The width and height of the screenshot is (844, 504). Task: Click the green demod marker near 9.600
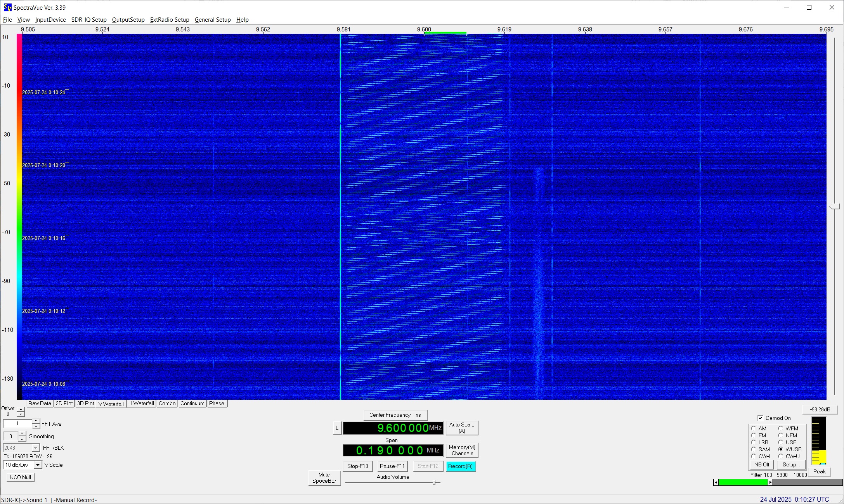coord(445,33)
